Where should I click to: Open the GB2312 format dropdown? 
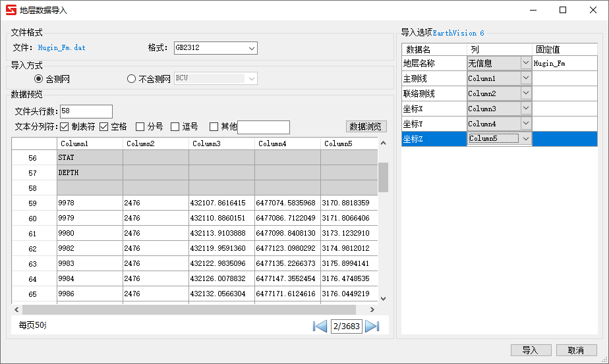click(251, 48)
